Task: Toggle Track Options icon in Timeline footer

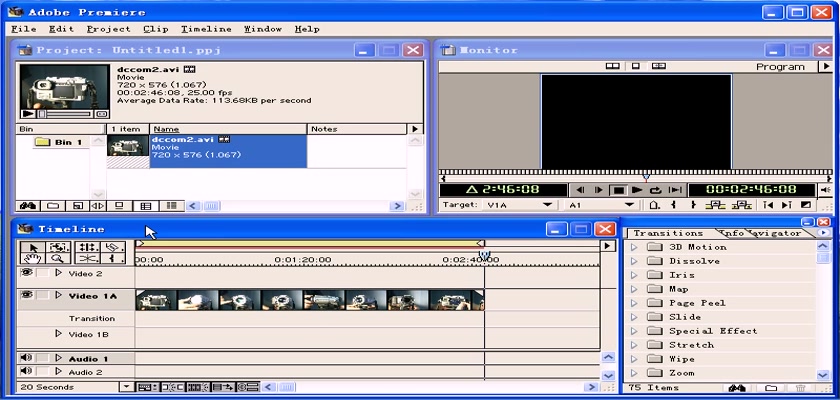Action: pos(147,387)
